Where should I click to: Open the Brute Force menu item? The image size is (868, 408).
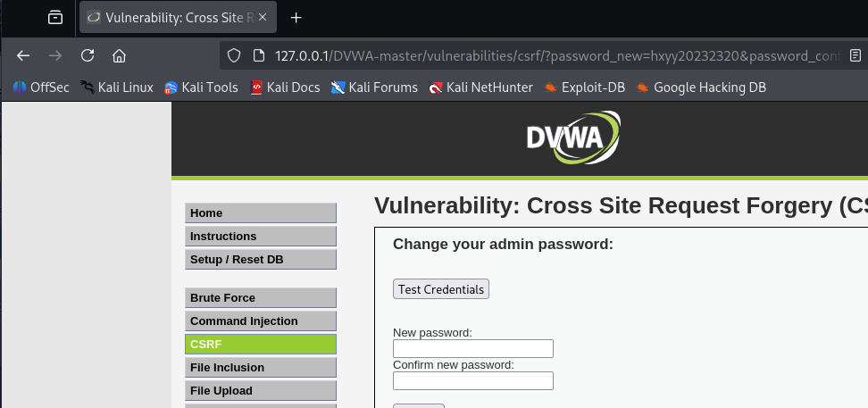point(261,298)
